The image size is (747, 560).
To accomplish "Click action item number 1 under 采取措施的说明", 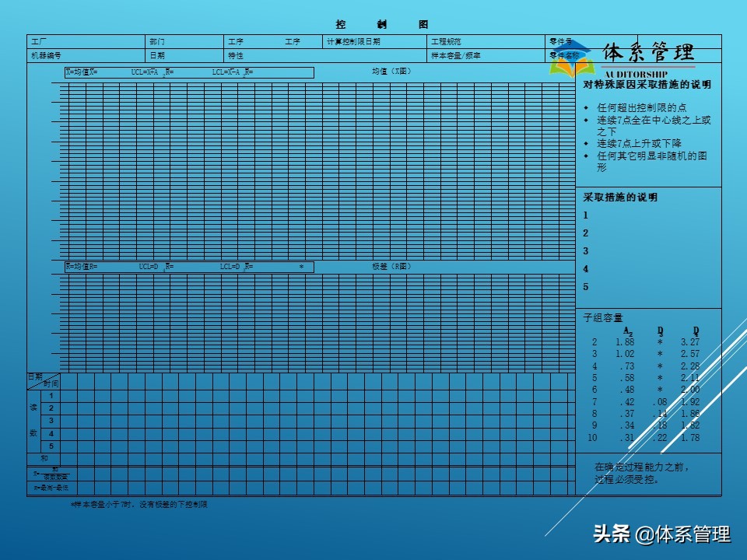I will 585,215.
